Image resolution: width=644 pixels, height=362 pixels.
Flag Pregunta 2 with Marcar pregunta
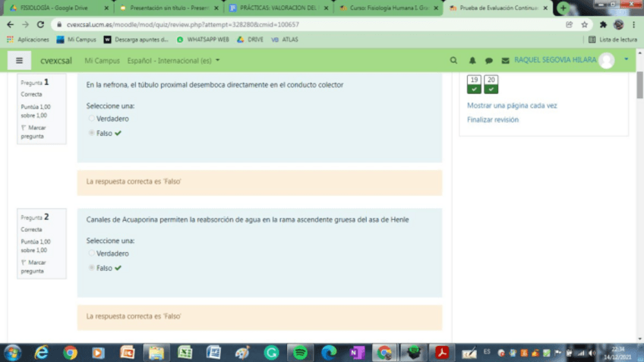[33, 267]
